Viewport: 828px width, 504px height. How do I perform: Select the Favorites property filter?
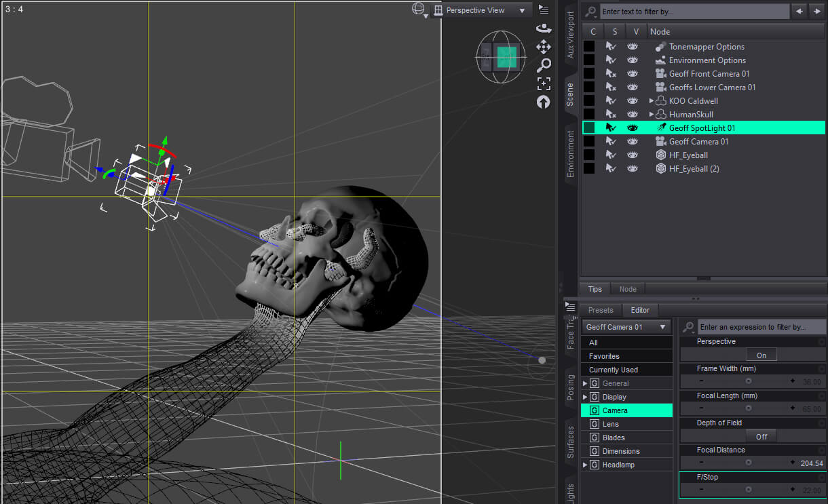click(x=626, y=356)
